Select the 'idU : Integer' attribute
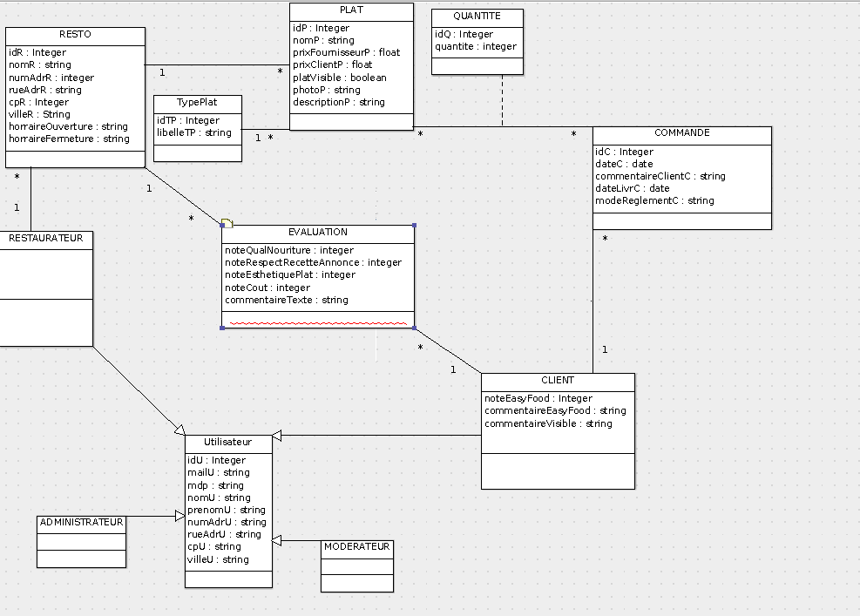The image size is (860, 616). click(x=217, y=460)
